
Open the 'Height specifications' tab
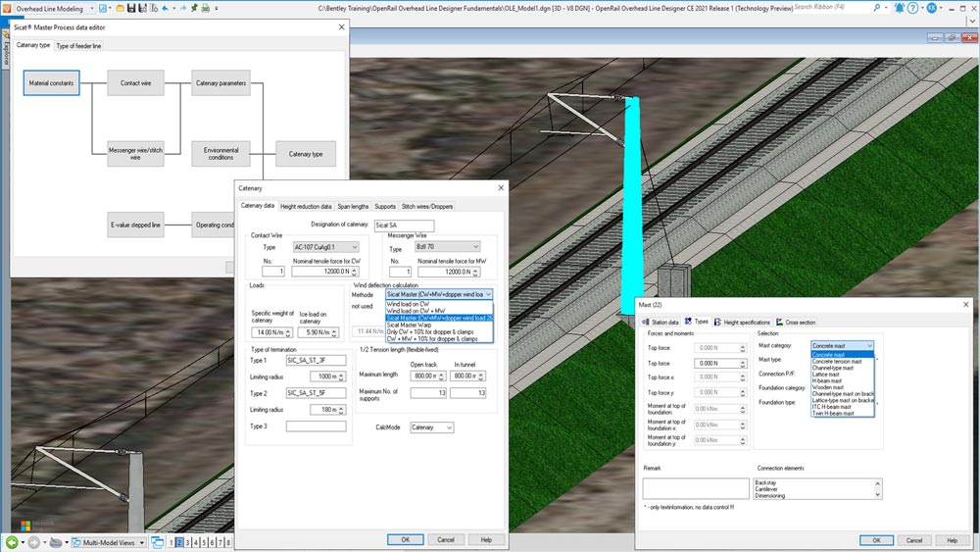click(742, 322)
